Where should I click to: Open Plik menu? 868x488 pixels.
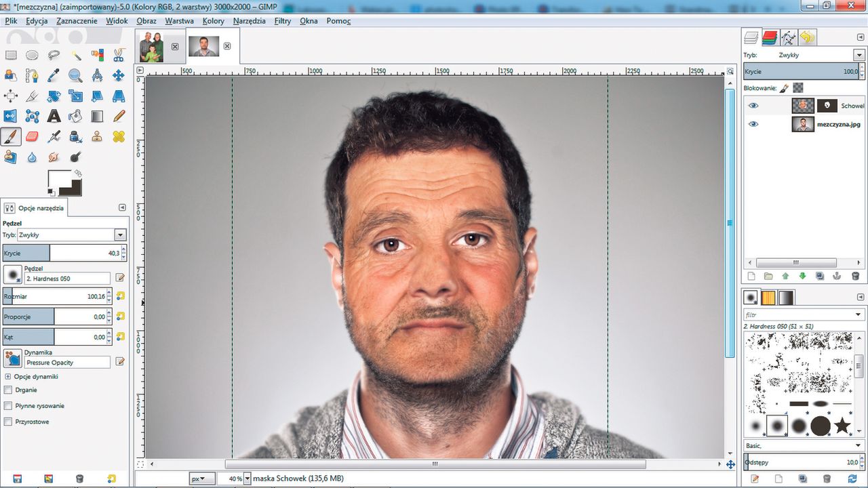pyautogui.click(x=11, y=21)
